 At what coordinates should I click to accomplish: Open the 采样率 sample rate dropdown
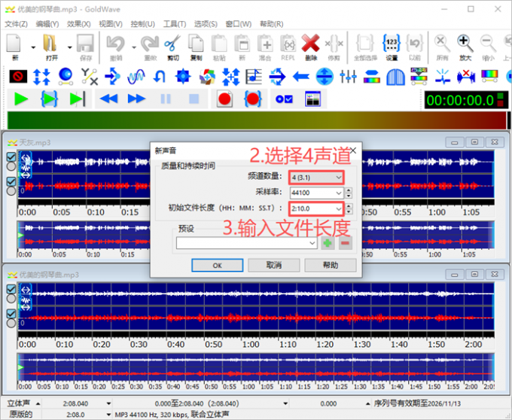(316, 193)
